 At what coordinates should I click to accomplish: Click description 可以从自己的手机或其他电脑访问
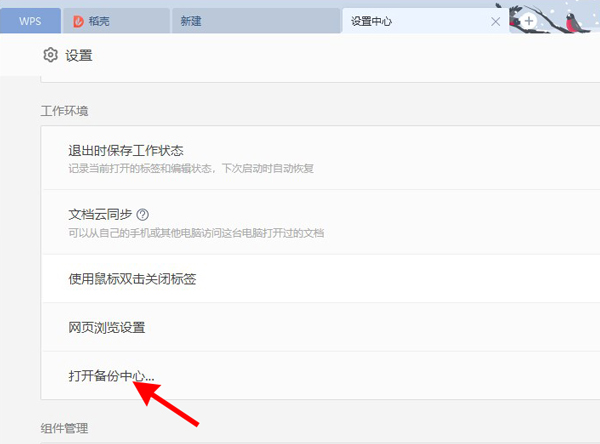coord(196,233)
